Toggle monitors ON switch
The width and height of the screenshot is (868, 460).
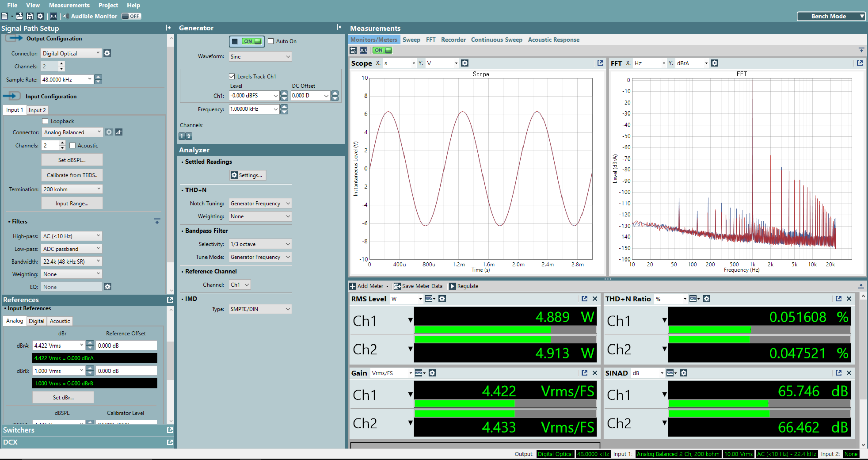point(382,50)
